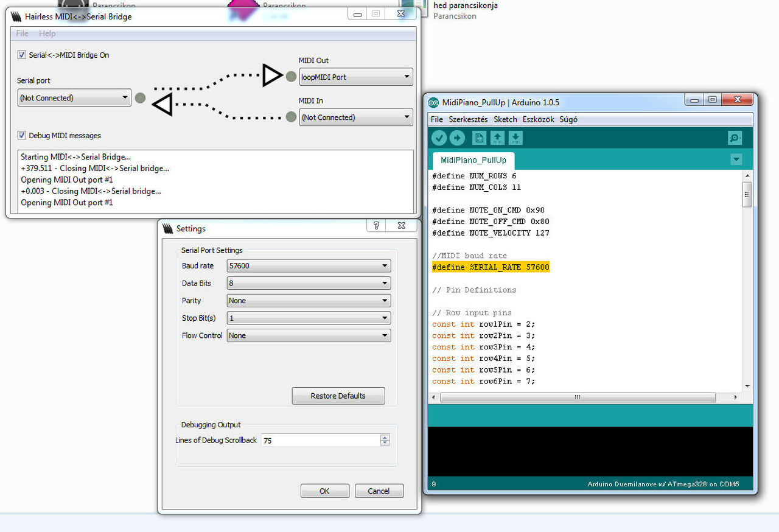779x532 pixels.
Task: Click the MIDI Out status indicator dot
Action: 292,77
